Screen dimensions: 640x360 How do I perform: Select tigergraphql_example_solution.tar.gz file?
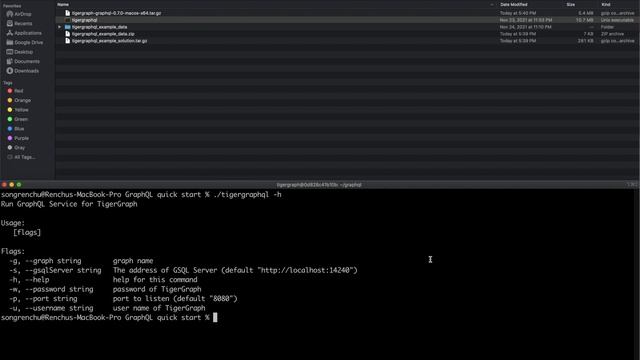point(109,41)
